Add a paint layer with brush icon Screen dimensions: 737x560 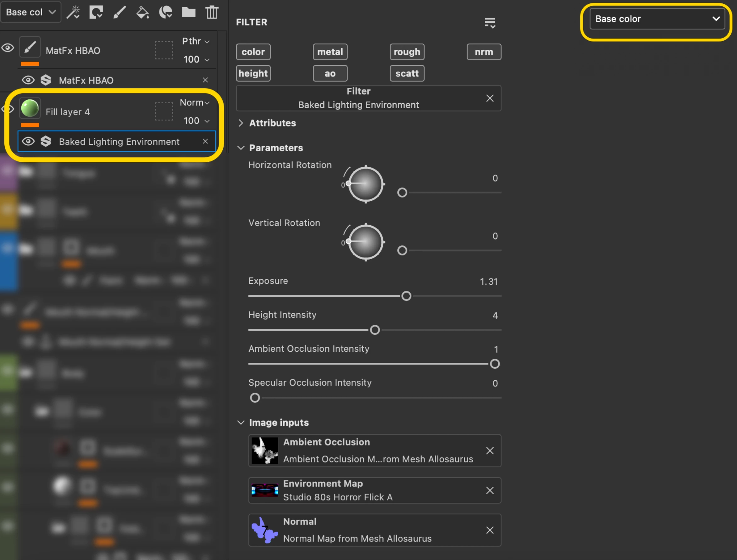coord(119,12)
